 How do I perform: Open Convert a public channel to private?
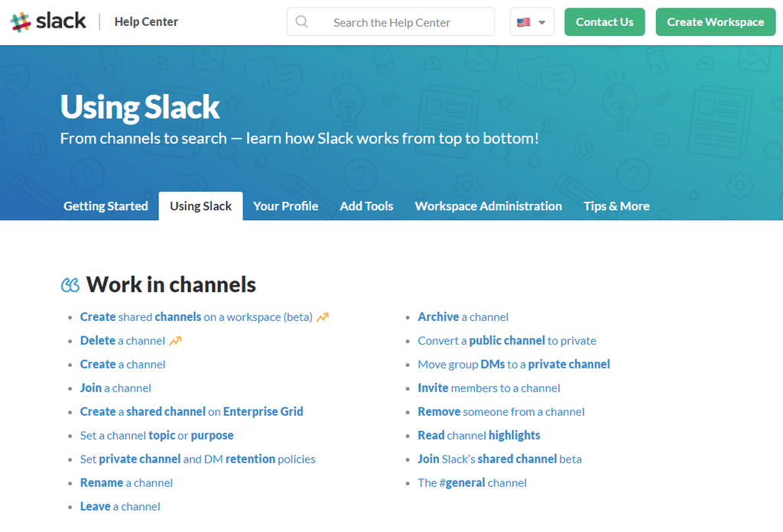[x=507, y=341]
